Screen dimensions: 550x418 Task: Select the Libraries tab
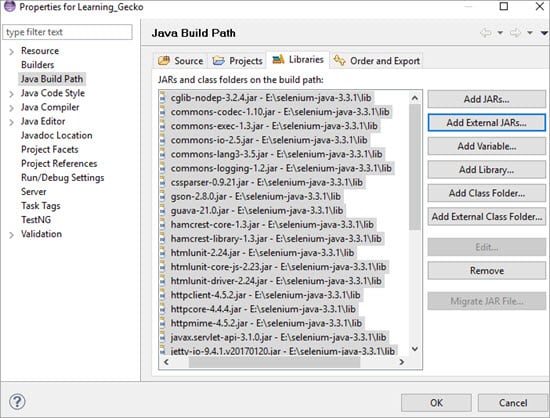[x=298, y=60]
